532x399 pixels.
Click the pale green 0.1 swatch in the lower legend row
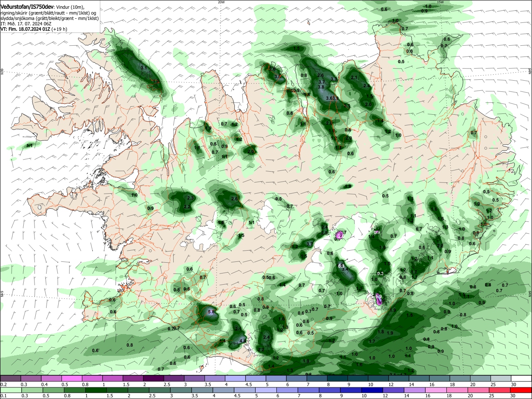tap(10, 390)
